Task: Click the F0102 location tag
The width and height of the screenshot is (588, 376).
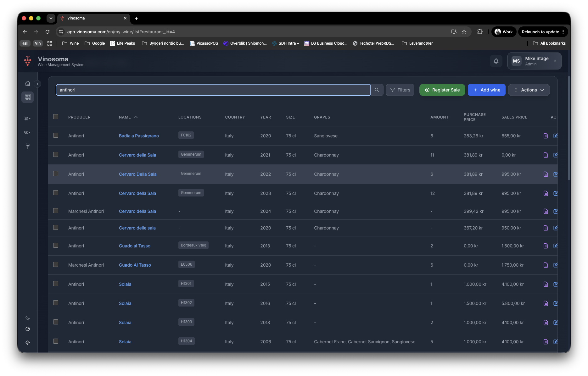Action: (x=186, y=135)
